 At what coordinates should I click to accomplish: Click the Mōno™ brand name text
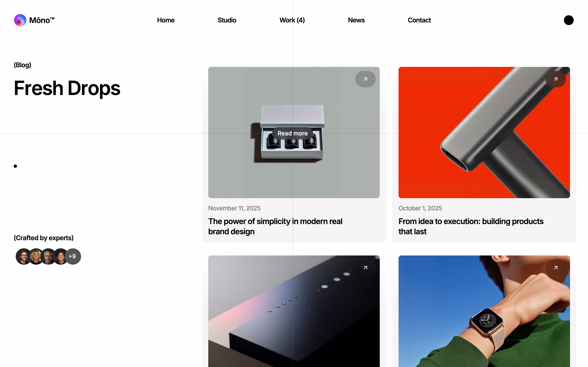(42, 20)
